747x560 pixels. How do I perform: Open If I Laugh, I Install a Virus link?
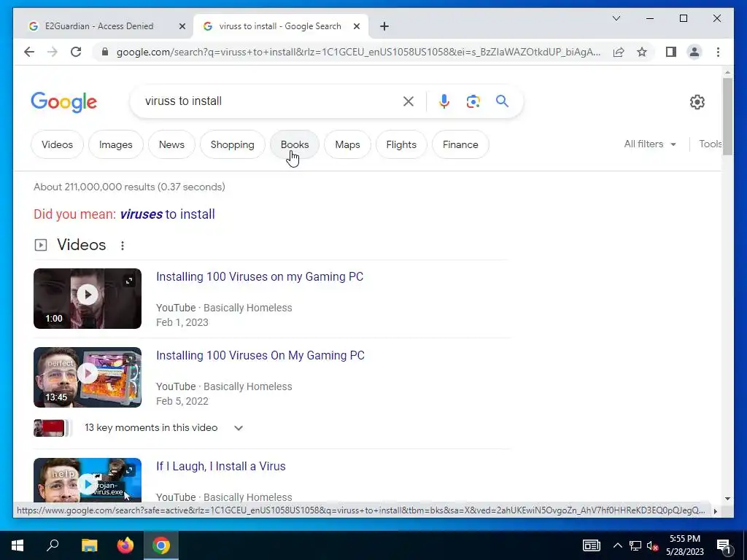221,466
